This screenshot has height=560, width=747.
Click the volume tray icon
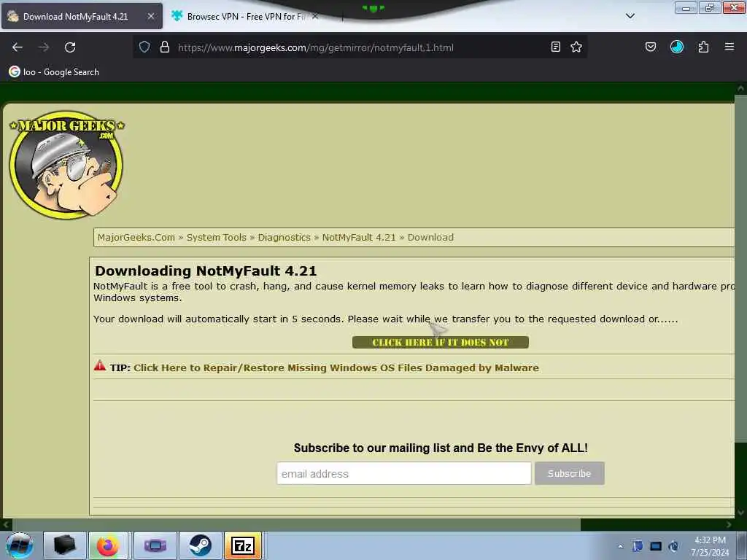click(x=673, y=546)
